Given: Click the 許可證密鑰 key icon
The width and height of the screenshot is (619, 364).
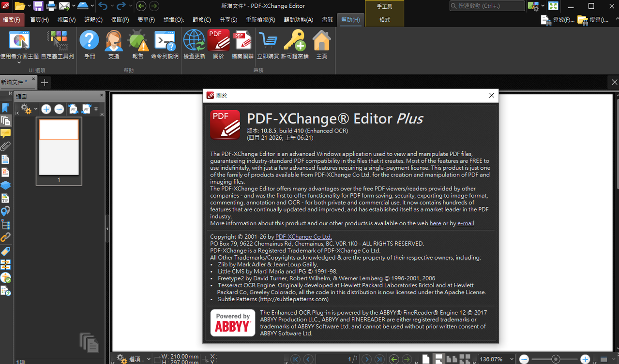Looking at the screenshot, I should point(296,41).
